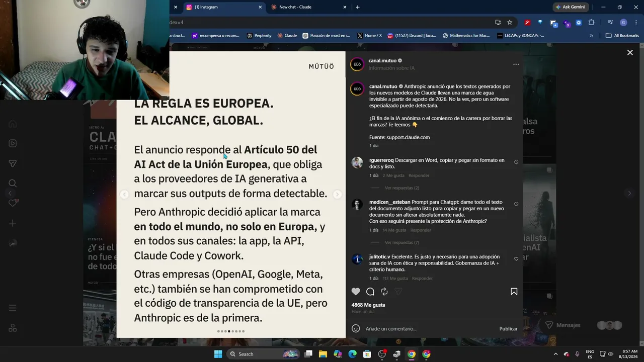The image size is (644, 362).
Task: Like medicen__esteban's comment
Action: click(x=516, y=205)
